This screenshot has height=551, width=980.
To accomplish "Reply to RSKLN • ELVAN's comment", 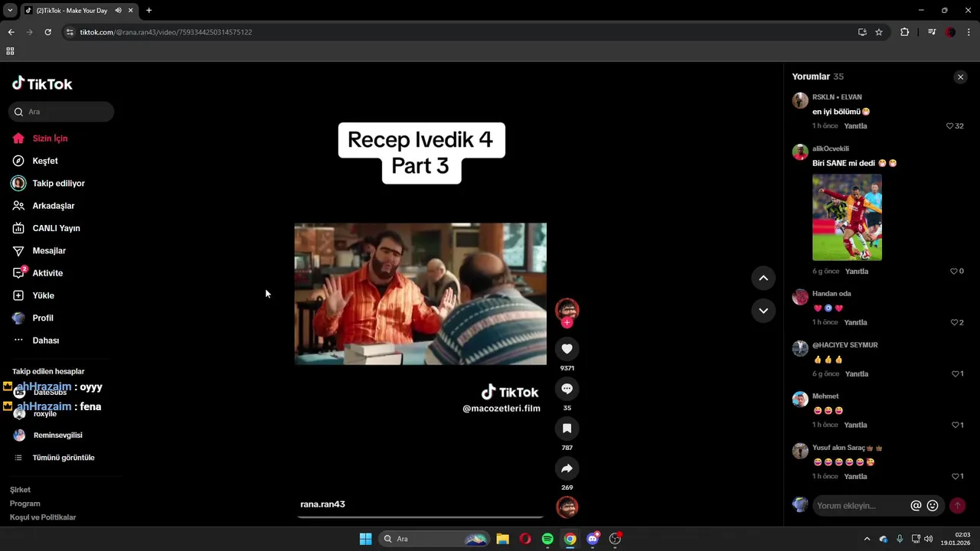I will [x=855, y=126].
